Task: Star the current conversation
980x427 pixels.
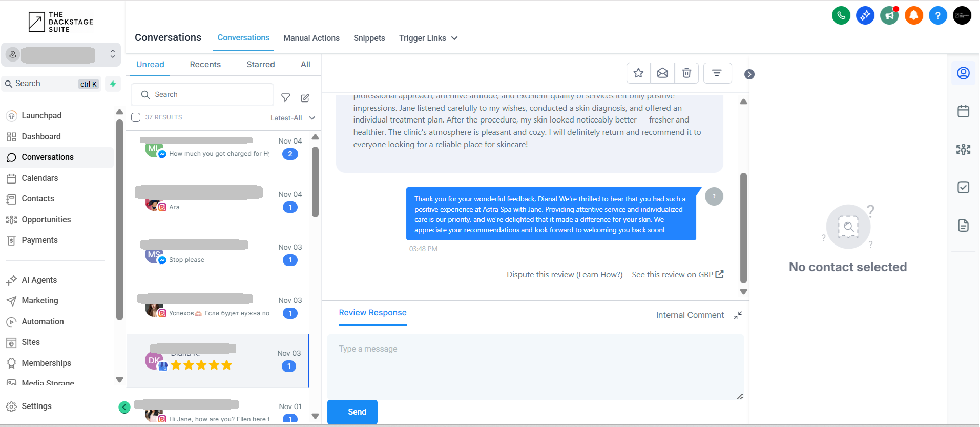Action: pos(638,73)
